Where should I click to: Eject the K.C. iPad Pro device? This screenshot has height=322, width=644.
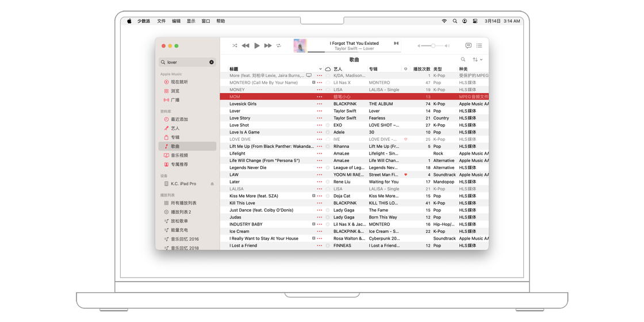[x=212, y=184]
